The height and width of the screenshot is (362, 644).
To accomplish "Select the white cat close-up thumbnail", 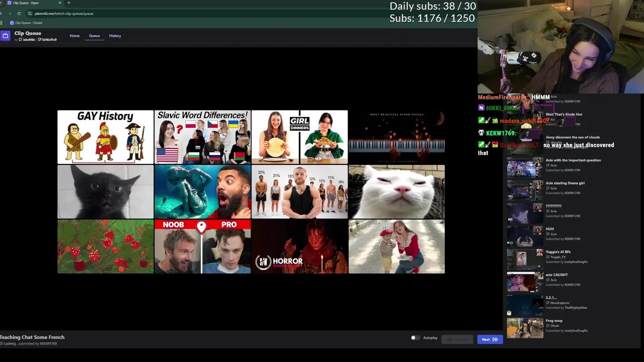I will (396, 192).
